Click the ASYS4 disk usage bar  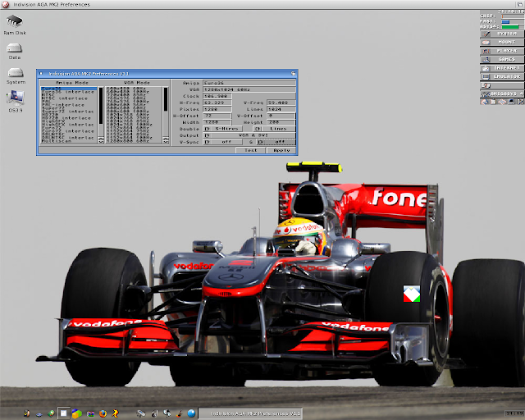pos(513,27)
